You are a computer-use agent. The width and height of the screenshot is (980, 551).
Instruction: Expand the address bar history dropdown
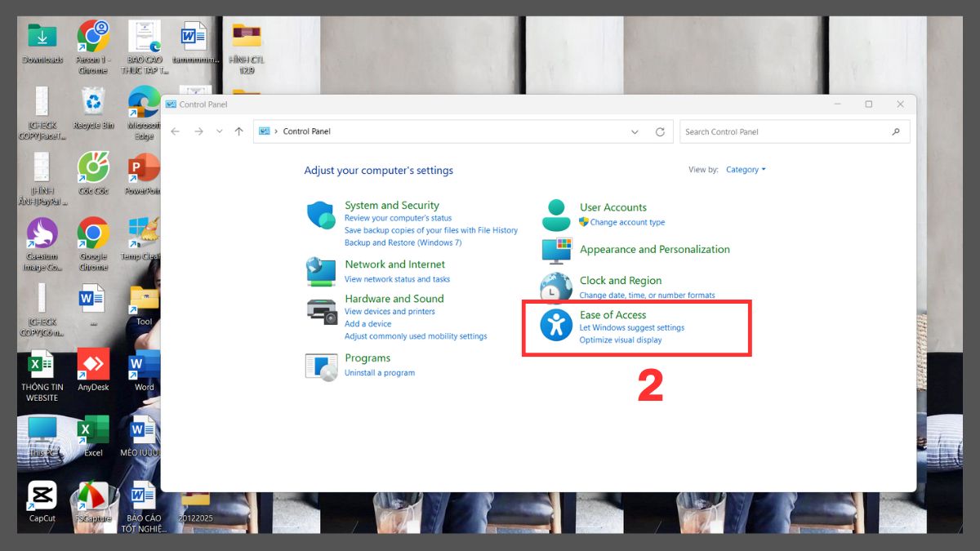635,131
